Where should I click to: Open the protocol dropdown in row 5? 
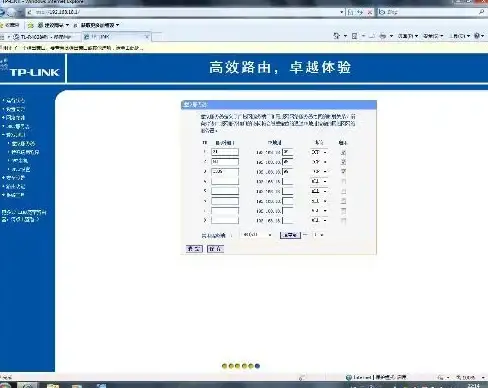319,191
